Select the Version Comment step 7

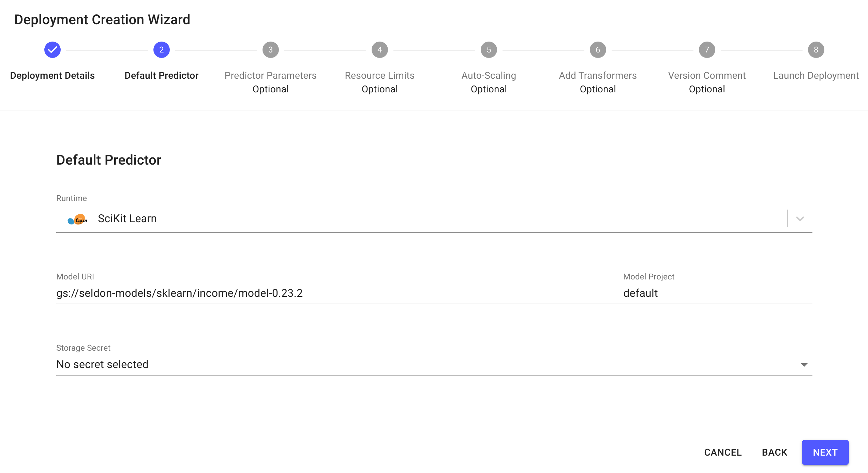pos(707,49)
